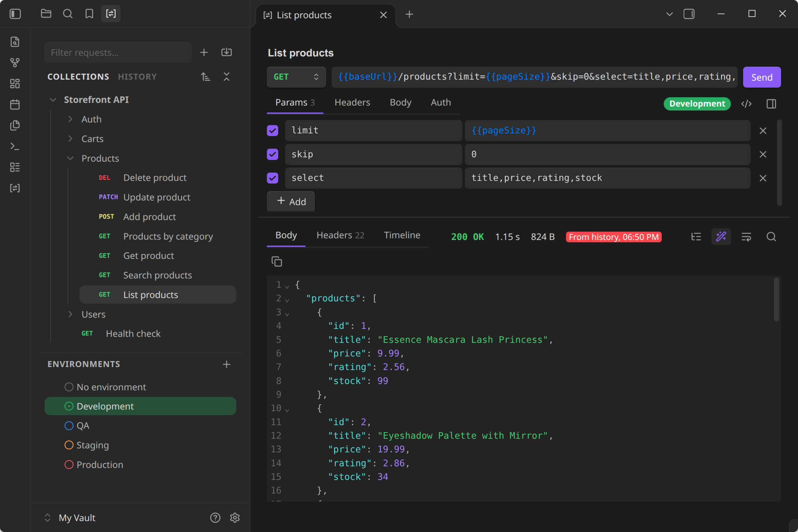
Task: Copy response body with the copy icon
Action: coord(277,262)
